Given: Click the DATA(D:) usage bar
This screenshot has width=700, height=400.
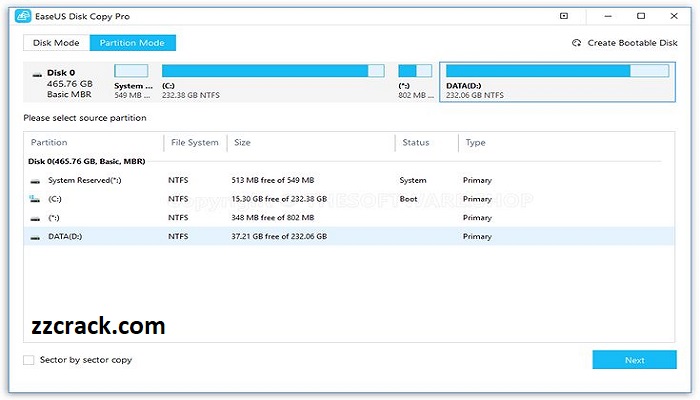Looking at the screenshot, I should pyautogui.click(x=557, y=71).
